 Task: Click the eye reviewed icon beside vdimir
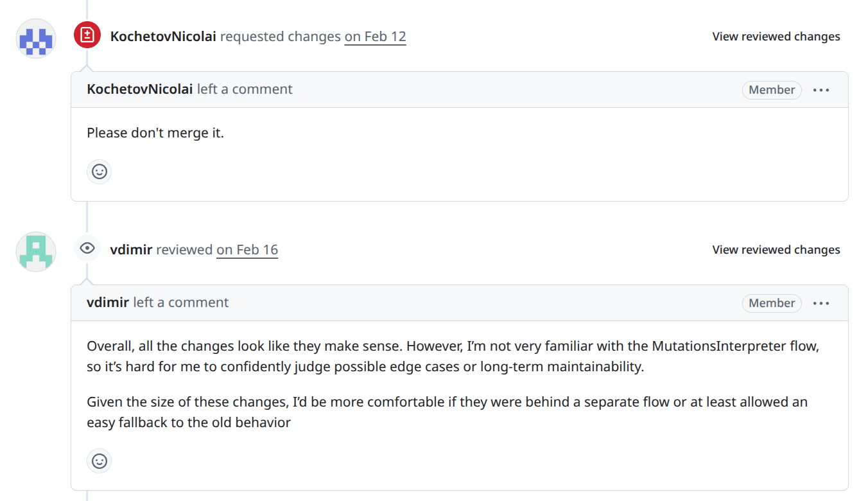click(87, 249)
